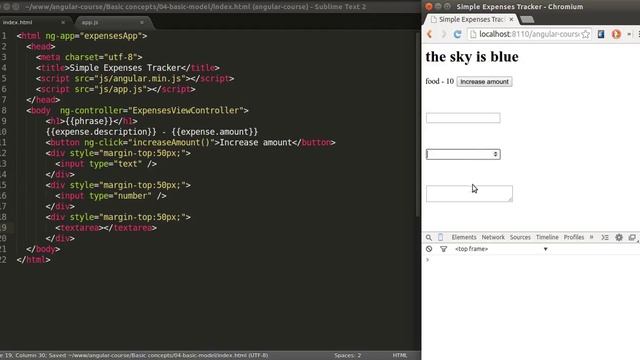Click the console prompt line

pyautogui.click(x=531, y=260)
